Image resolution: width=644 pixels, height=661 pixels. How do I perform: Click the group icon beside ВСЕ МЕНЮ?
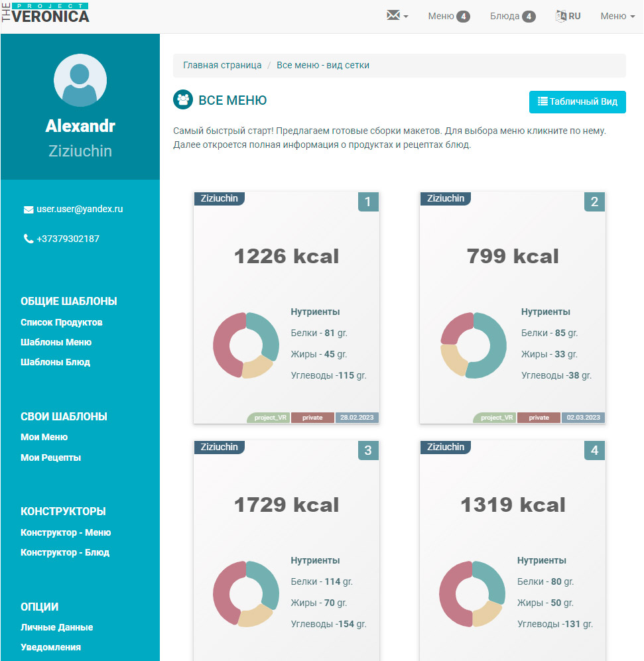tap(182, 100)
